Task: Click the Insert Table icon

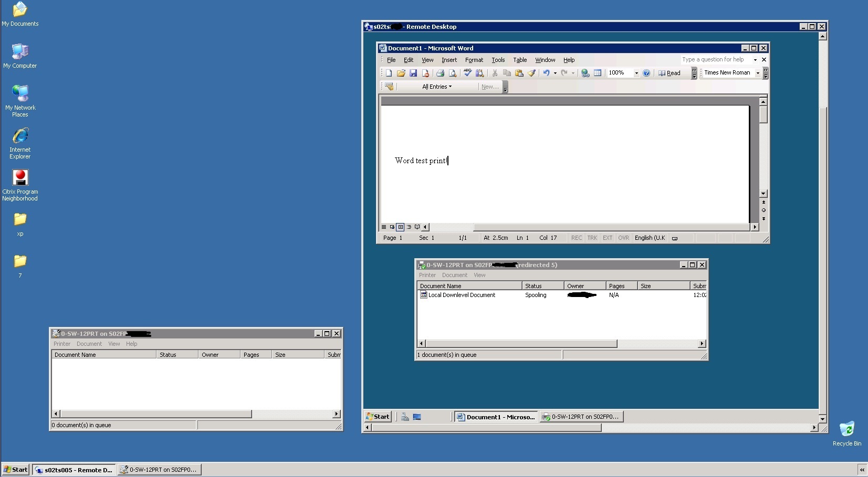Action: point(597,73)
